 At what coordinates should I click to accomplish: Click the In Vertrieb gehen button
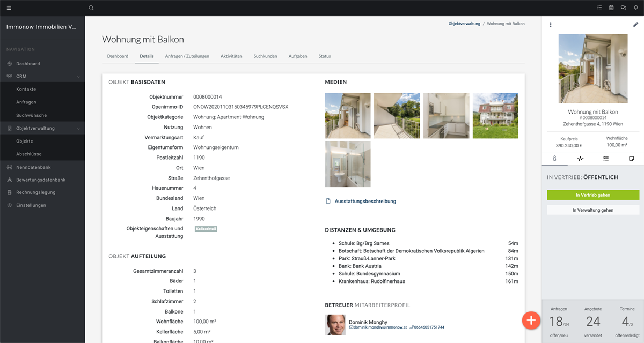(593, 195)
